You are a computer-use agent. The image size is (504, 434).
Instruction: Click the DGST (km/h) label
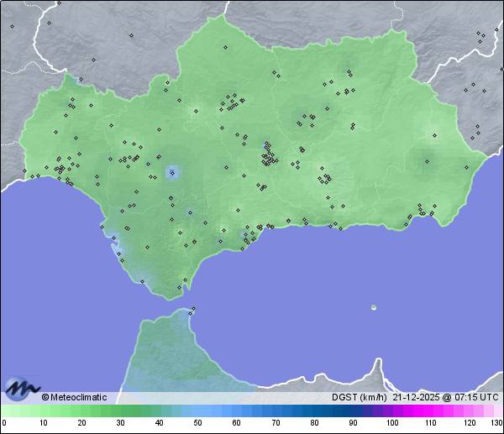pyautogui.click(x=359, y=397)
